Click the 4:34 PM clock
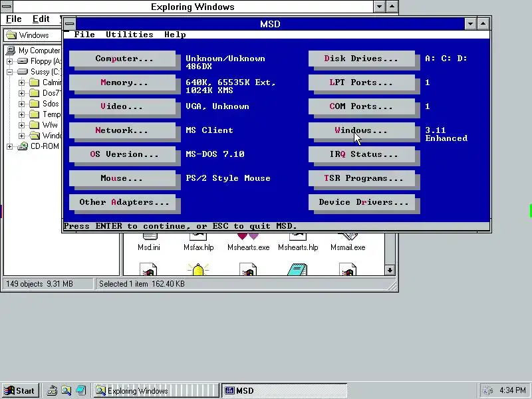Viewport: 532px width, 399px height. point(512,390)
